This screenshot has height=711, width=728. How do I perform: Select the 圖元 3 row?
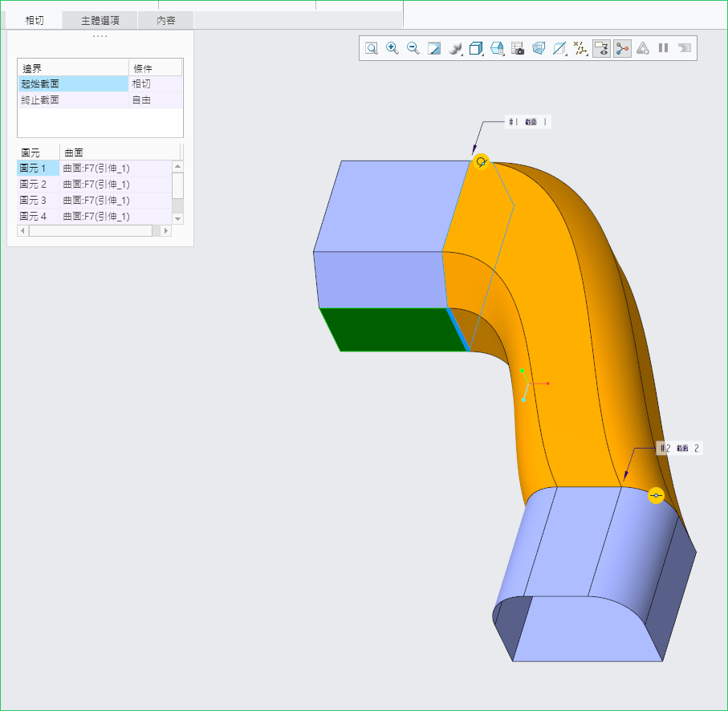[x=38, y=201]
